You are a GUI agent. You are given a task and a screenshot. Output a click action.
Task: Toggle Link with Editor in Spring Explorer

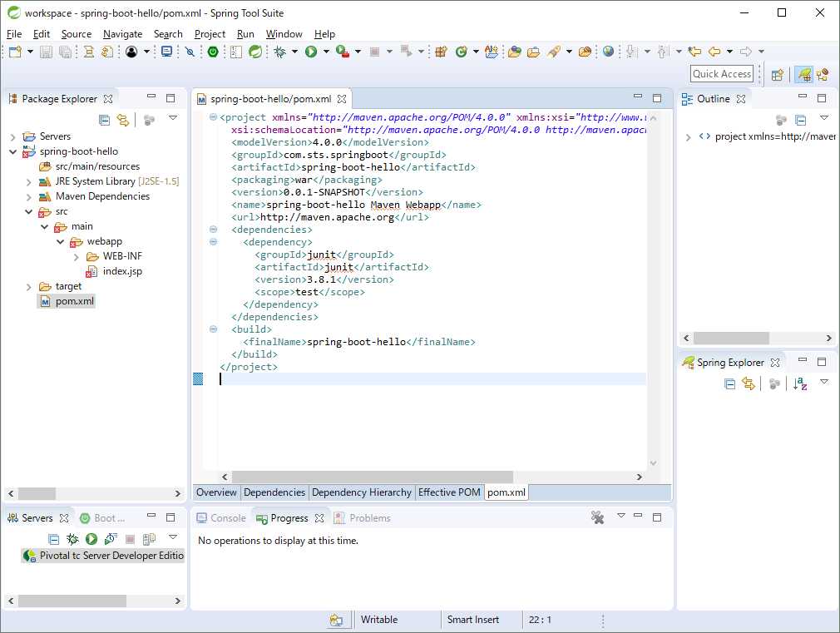tap(749, 383)
